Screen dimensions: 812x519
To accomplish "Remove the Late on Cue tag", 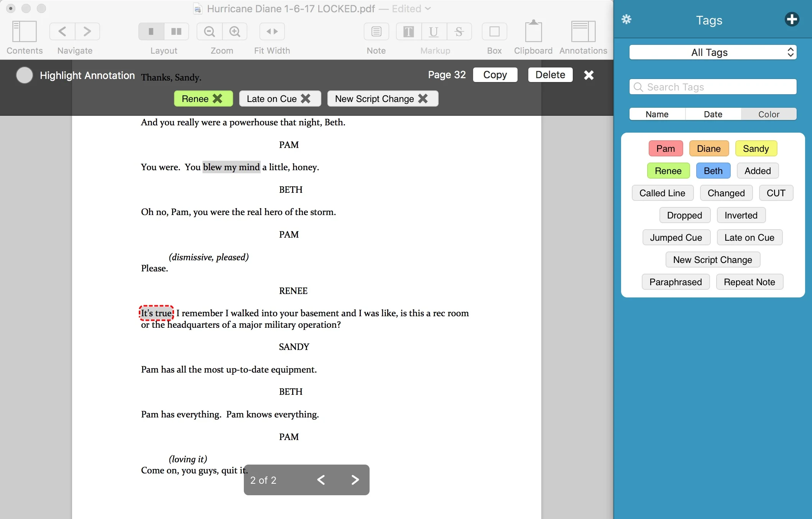I will [x=306, y=99].
